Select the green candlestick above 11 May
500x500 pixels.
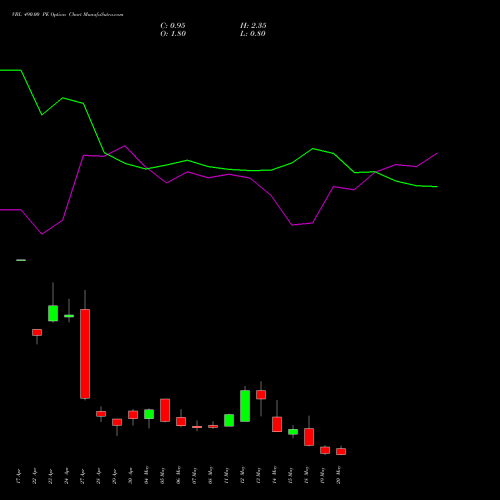(229, 420)
